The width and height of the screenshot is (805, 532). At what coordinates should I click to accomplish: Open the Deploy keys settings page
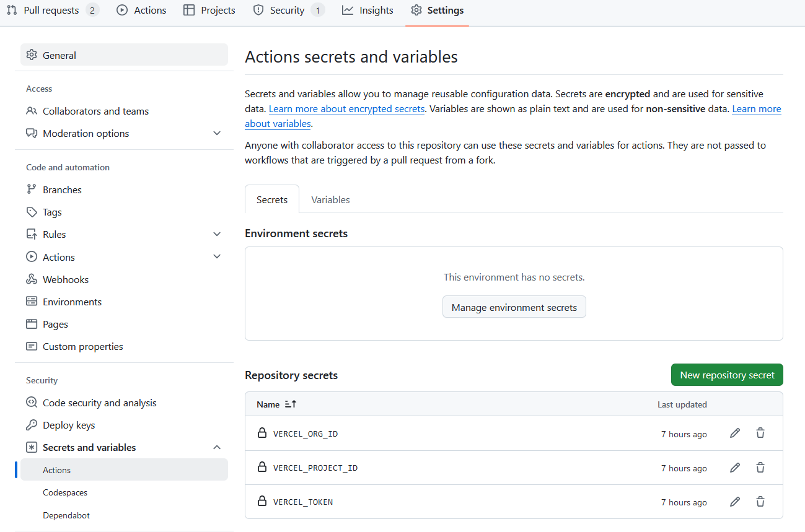point(69,425)
